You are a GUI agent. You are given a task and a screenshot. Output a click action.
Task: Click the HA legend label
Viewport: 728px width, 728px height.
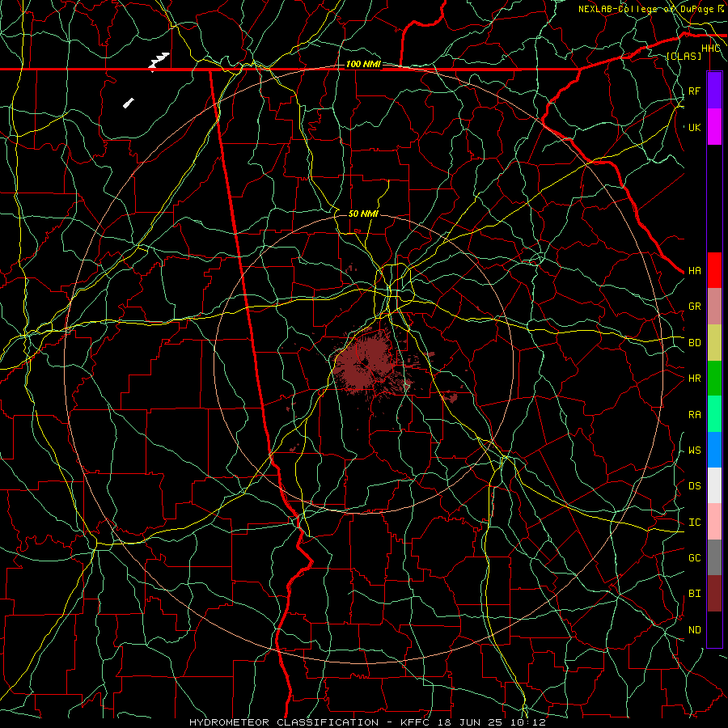(x=695, y=271)
